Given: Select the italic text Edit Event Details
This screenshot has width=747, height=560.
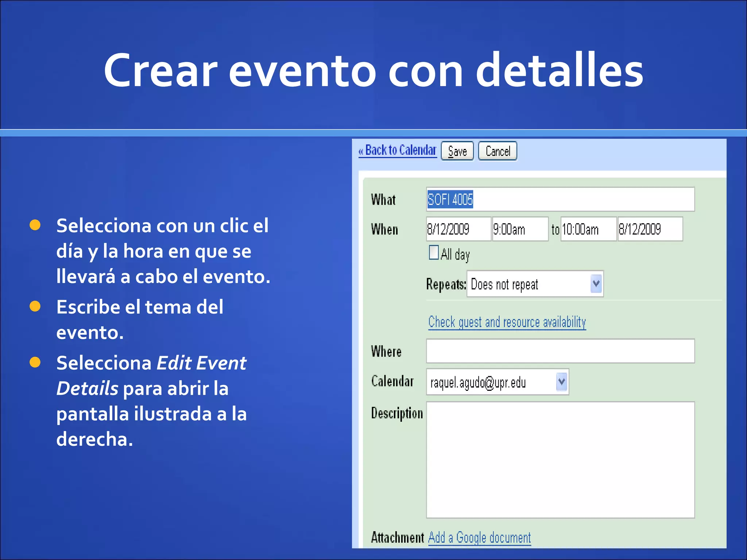Looking at the screenshot, I should coord(151,376).
